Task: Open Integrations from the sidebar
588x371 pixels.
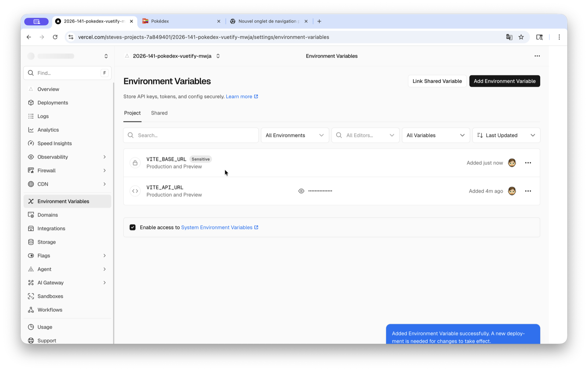Action: click(x=51, y=228)
